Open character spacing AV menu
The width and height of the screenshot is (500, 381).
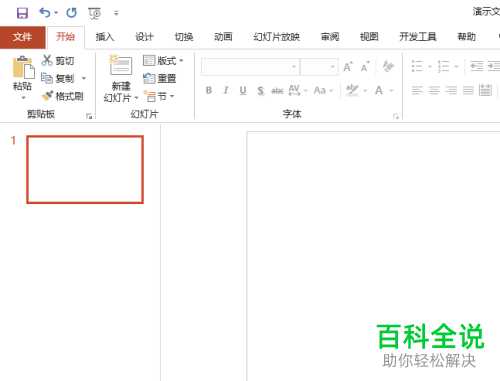coord(298,90)
